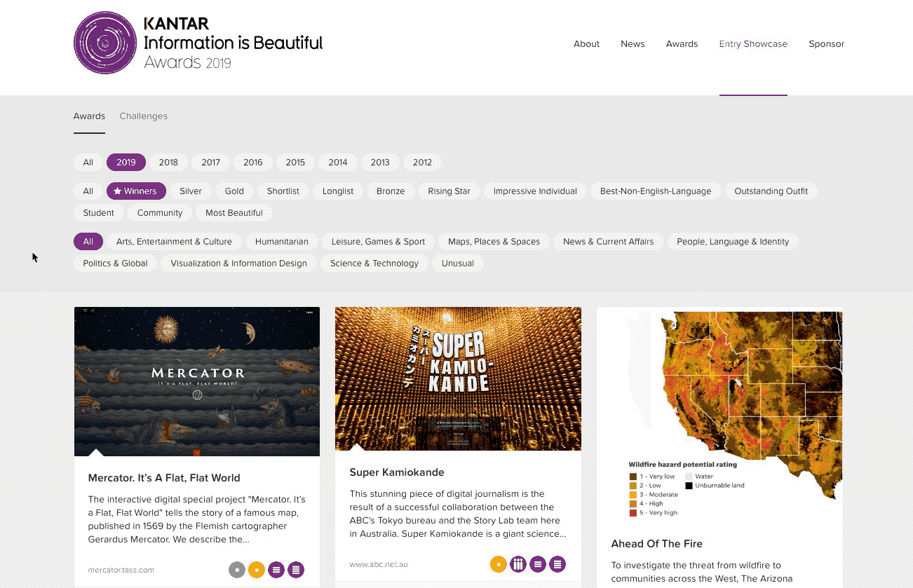Switch to the Challenges tab
The width and height of the screenshot is (913, 588).
coord(144,116)
